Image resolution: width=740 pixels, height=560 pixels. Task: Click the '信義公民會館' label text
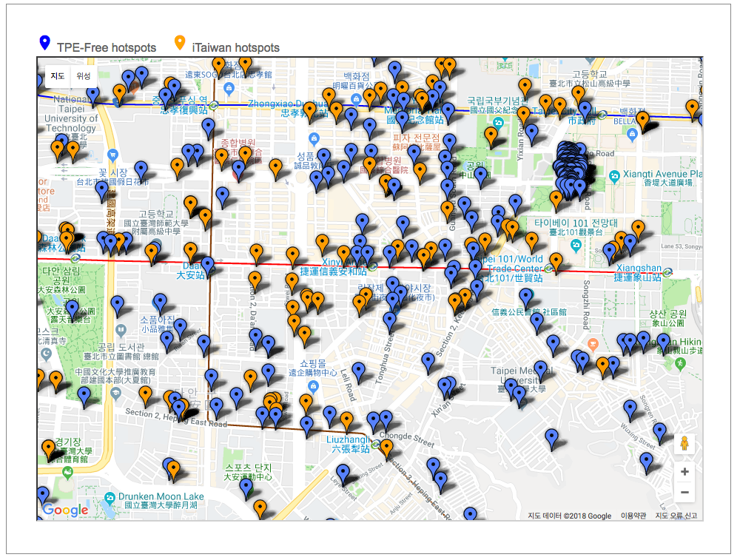click(516, 312)
